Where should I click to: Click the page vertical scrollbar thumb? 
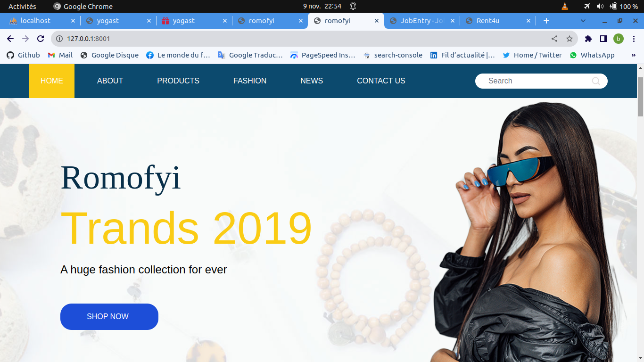tap(640, 97)
